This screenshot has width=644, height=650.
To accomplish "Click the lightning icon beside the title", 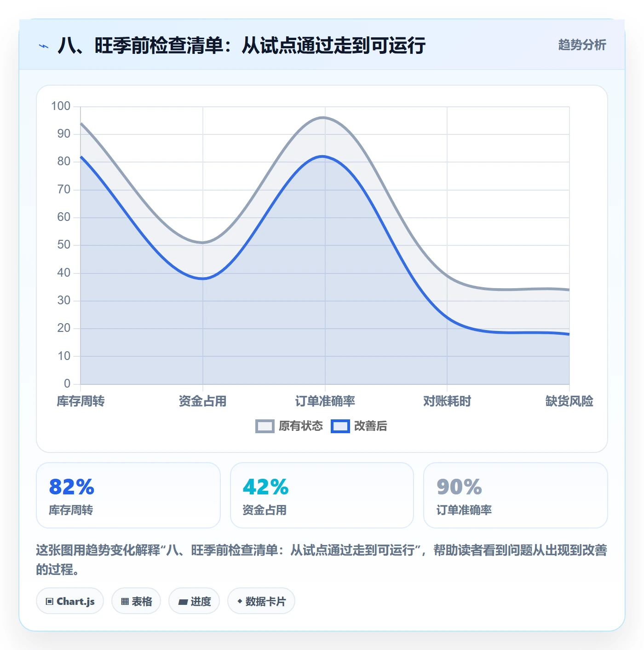I will tap(44, 46).
